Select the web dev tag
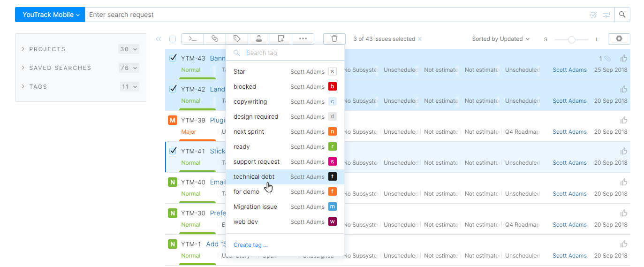This screenshot has height=267, width=644. pos(285,222)
